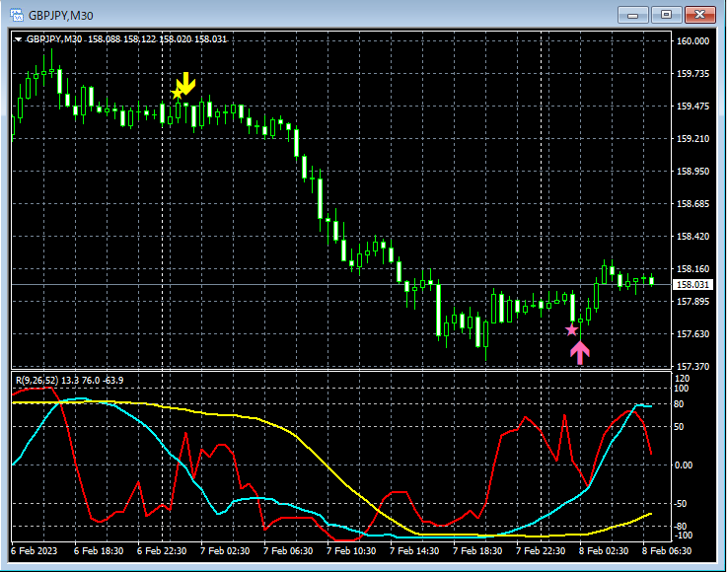
Task: Click the chart window icon in title bar
Action: click(17, 15)
